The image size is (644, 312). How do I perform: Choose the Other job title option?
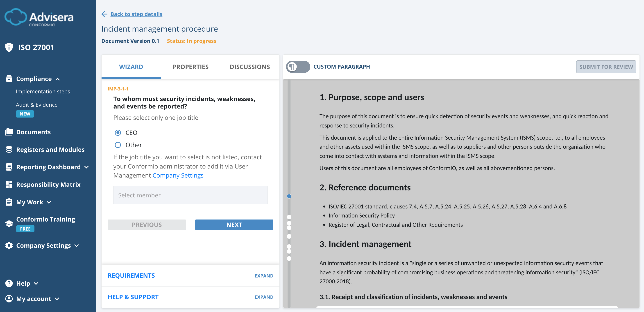point(118,145)
